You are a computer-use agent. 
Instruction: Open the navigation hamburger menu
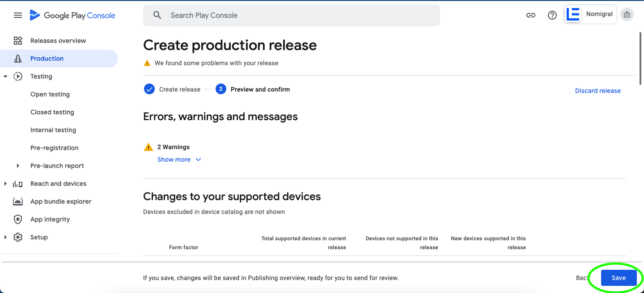tap(18, 15)
